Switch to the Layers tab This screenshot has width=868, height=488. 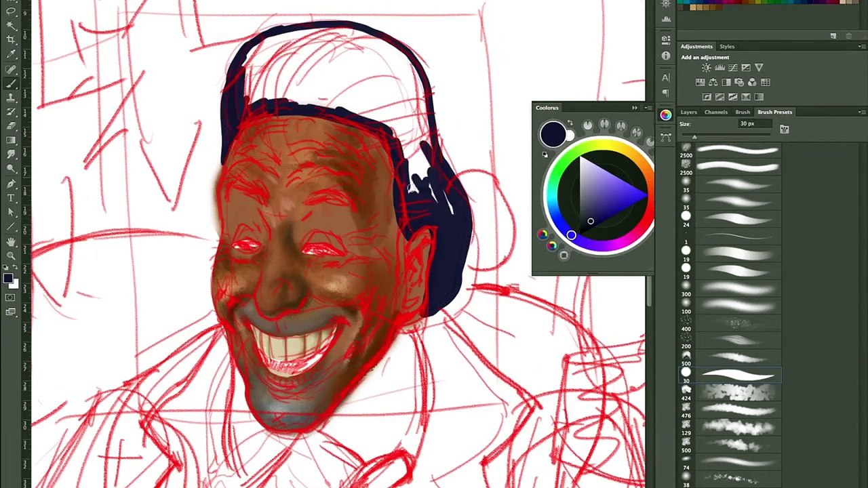point(688,112)
